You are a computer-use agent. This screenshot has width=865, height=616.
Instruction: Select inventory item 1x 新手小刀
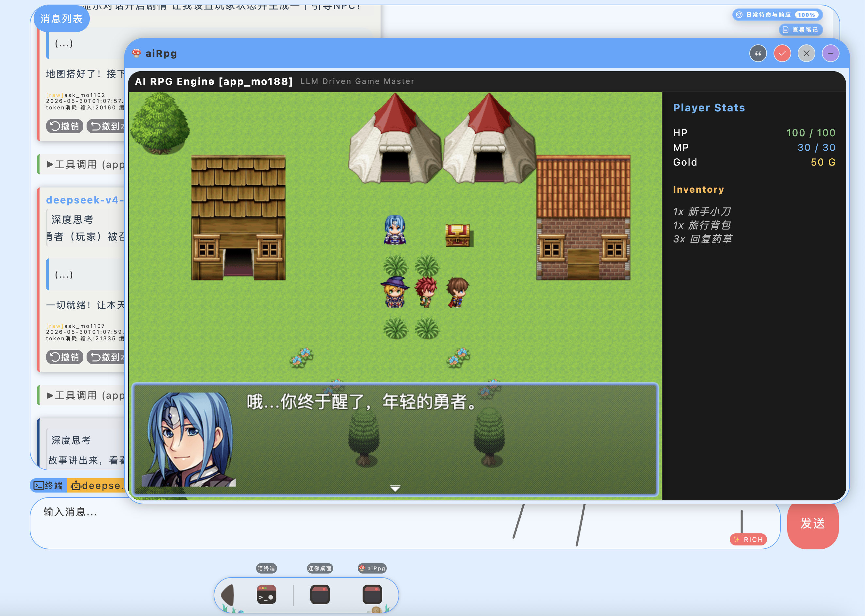click(x=702, y=211)
